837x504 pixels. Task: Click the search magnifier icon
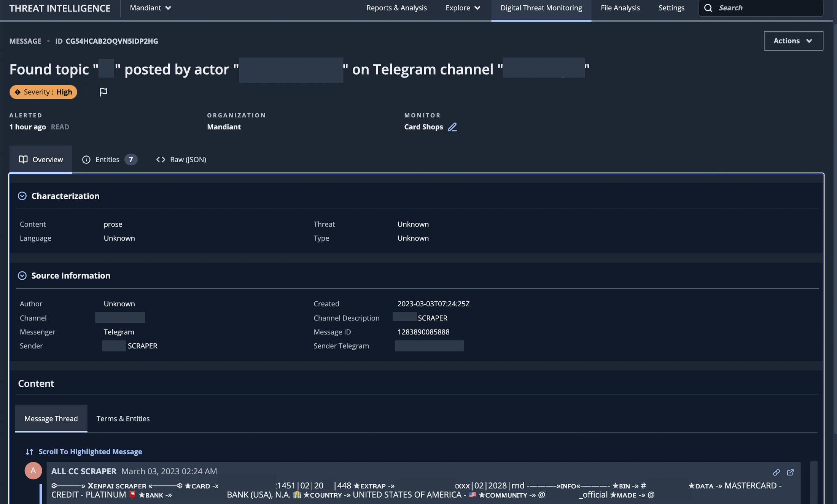[708, 8]
